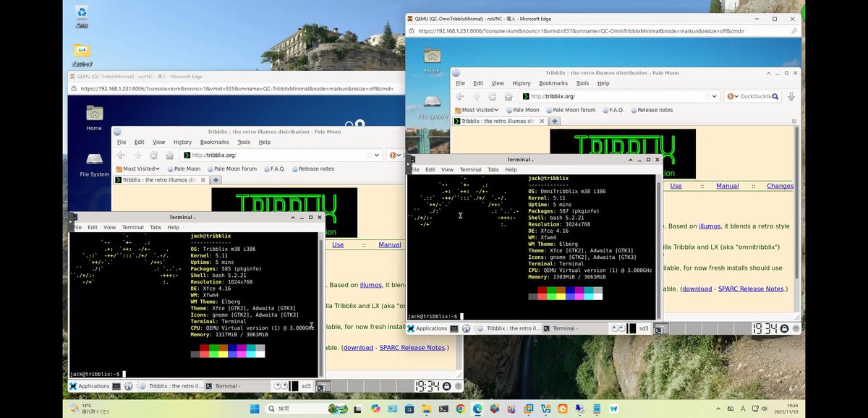This screenshot has height=418, width=868.
Task: Open Help menu in left VM's Terminal
Action: pos(174,227)
